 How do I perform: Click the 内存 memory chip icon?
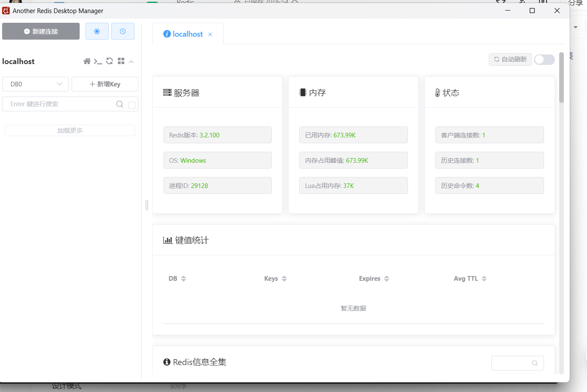(x=303, y=92)
